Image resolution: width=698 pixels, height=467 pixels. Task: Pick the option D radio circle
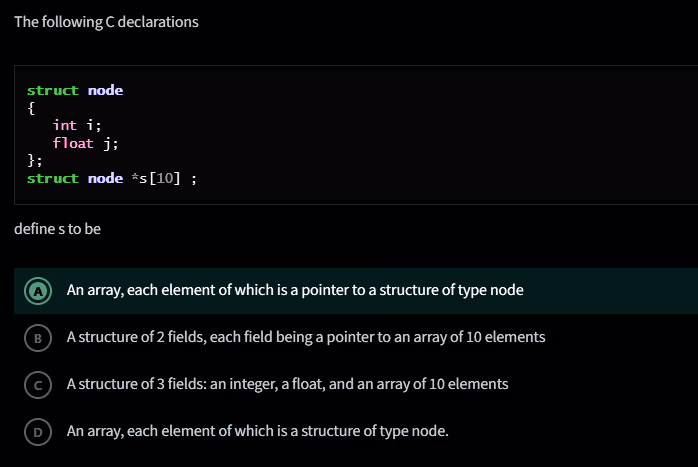click(39, 432)
